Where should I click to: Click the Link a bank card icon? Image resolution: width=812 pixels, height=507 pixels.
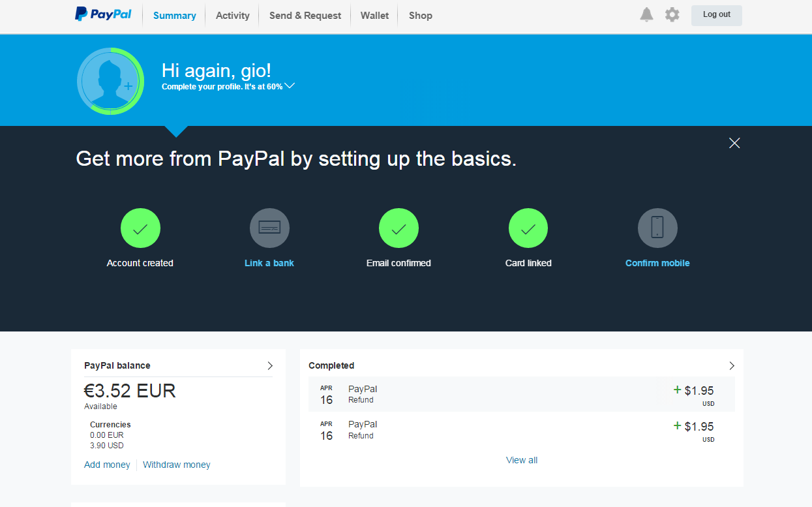click(269, 228)
